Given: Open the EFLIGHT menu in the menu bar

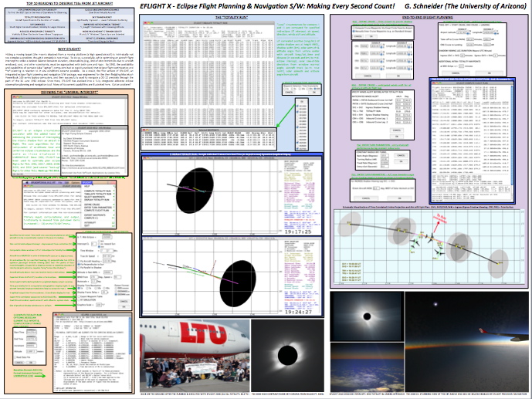Looking at the screenshot, I should coord(87,183).
